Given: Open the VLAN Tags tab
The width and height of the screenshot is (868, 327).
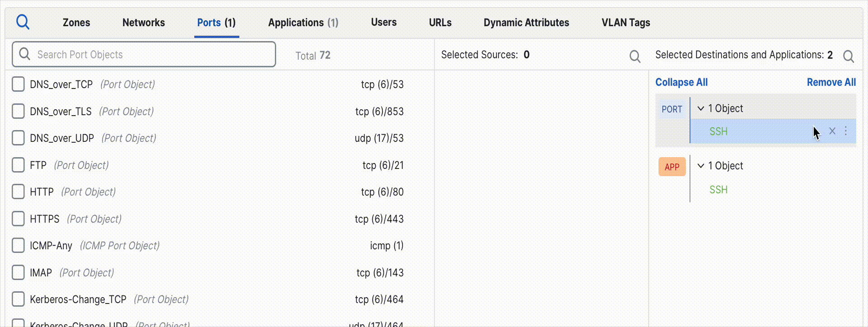Looking at the screenshot, I should click(x=626, y=23).
